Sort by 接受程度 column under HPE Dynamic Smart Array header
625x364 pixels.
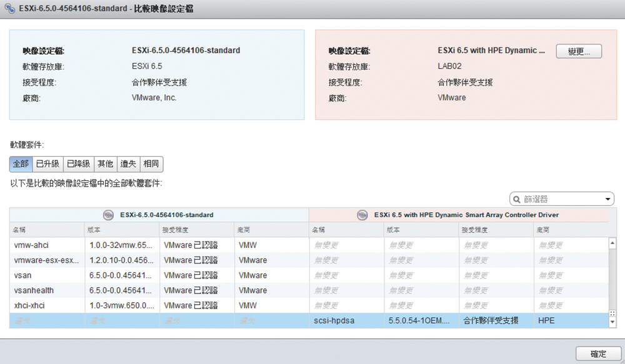click(496, 230)
